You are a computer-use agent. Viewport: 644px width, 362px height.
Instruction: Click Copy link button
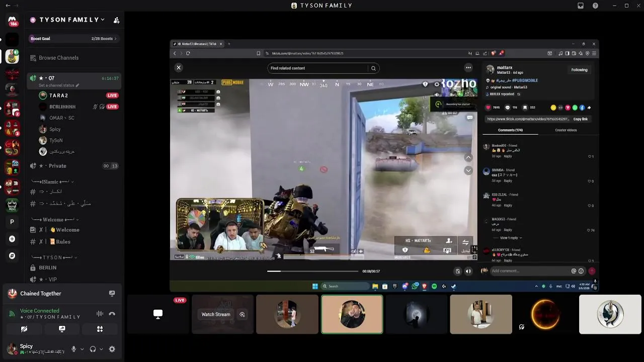[x=581, y=119]
